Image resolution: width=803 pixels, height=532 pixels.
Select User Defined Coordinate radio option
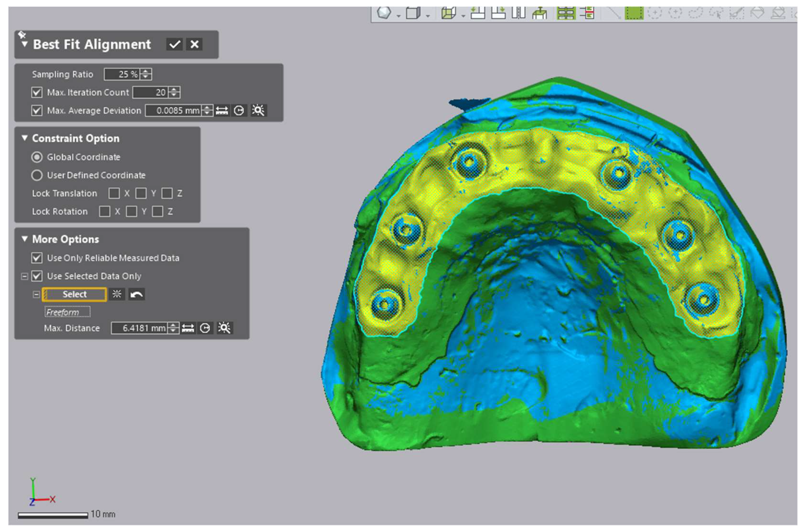37,175
